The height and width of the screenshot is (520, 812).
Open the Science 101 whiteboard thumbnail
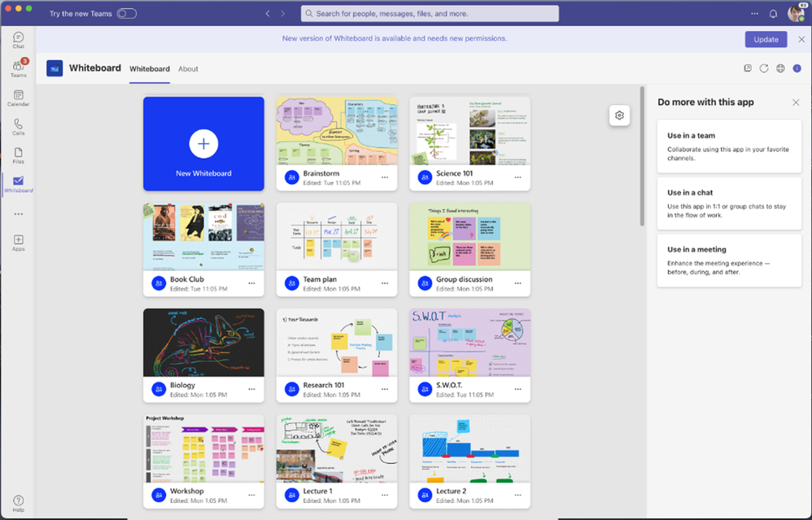[469, 131]
